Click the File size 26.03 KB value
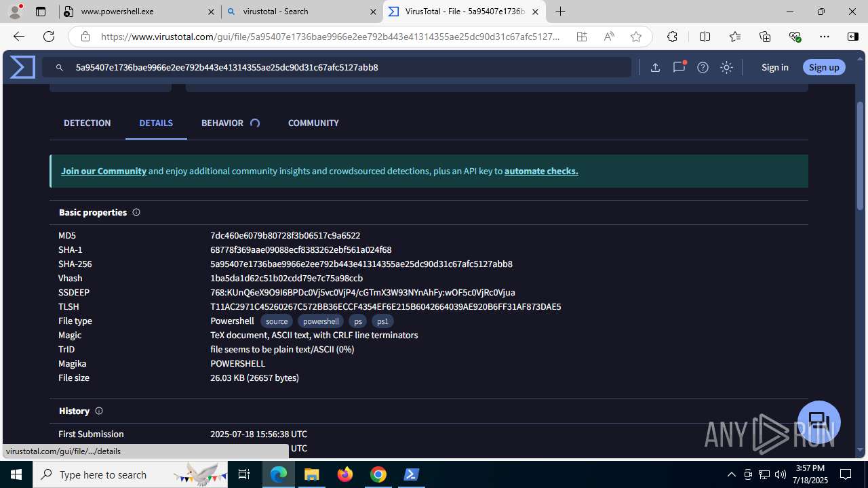The width and height of the screenshot is (868, 488). tap(254, 378)
